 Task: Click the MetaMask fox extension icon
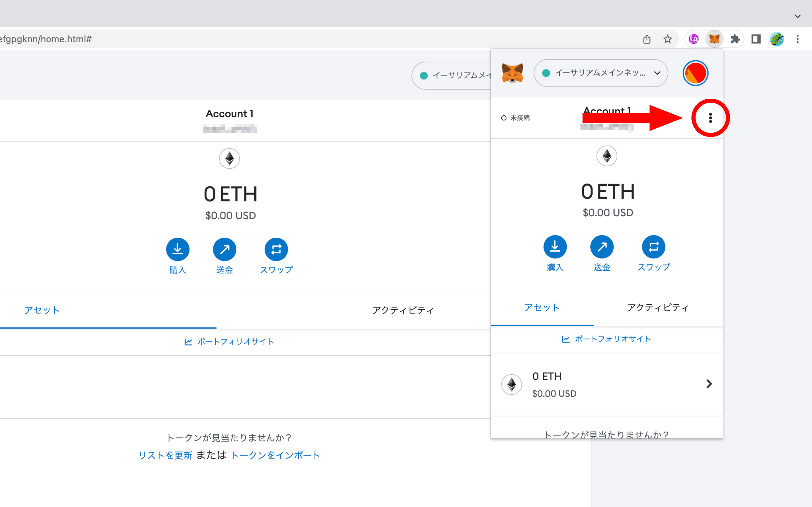(x=714, y=39)
